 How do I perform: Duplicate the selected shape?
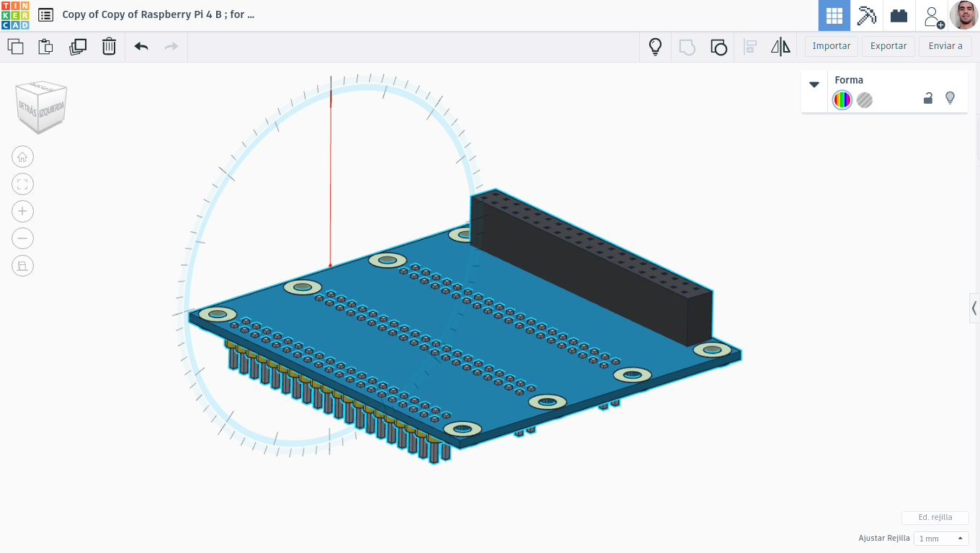pyautogui.click(x=78, y=47)
